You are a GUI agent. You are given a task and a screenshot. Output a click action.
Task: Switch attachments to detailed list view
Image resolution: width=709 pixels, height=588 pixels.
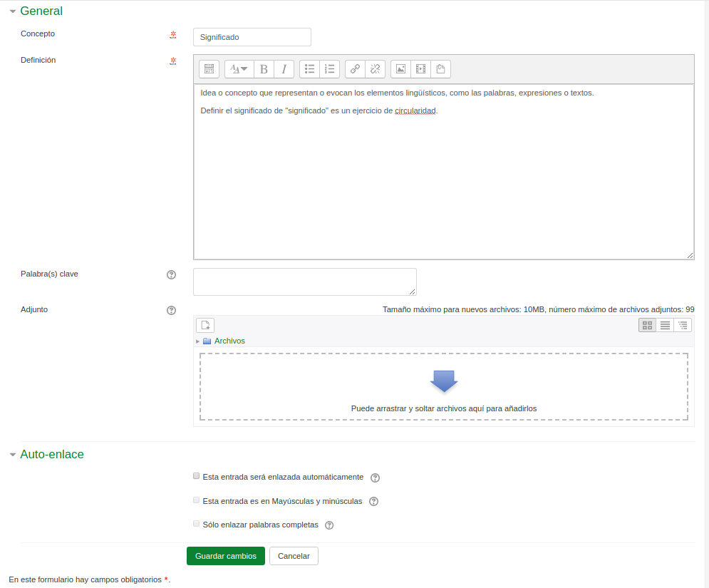pyautogui.click(x=665, y=325)
